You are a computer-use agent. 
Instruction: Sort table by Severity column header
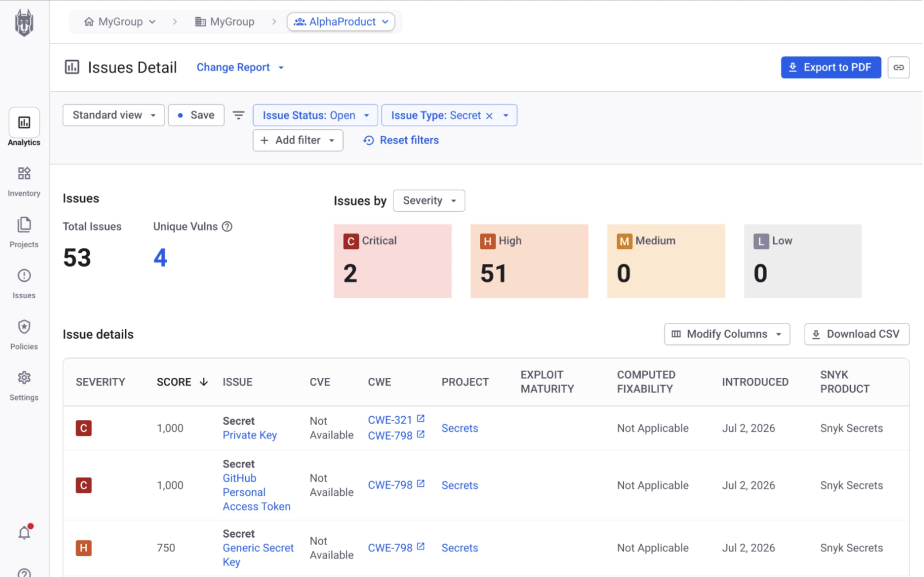(101, 382)
